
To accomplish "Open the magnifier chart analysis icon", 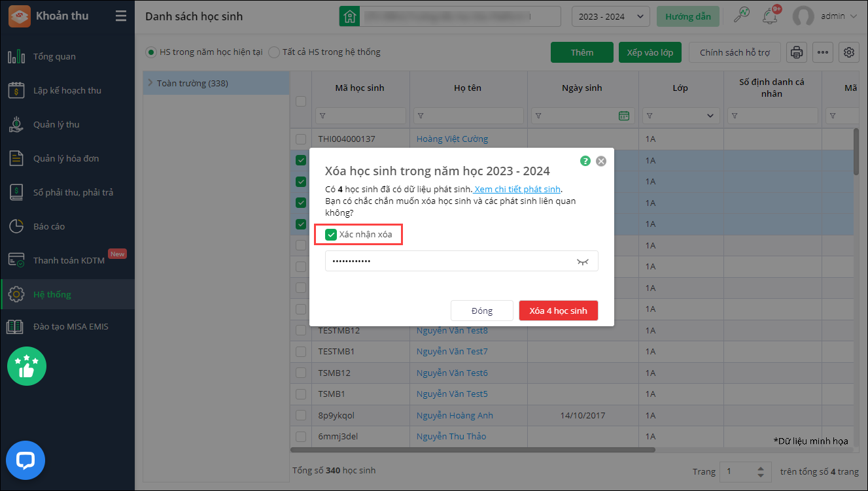I will pyautogui.click(x=741, y=16).
